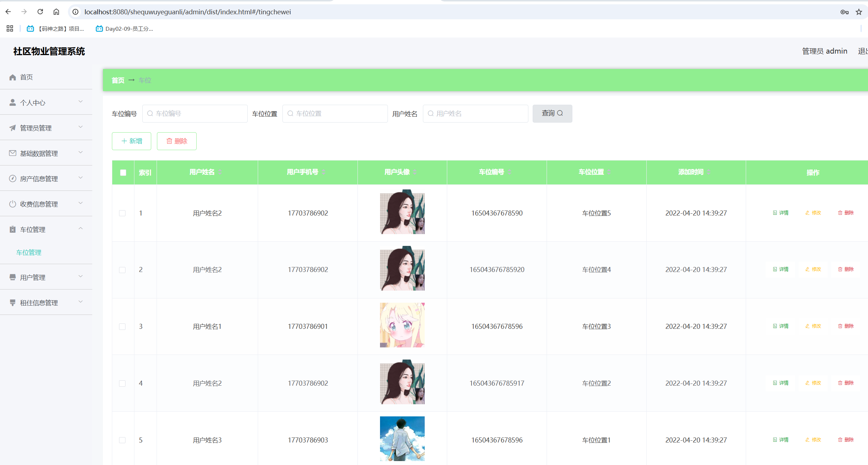Check the checkbox for row 4
The image size is (868, 465).
(122, 384)
